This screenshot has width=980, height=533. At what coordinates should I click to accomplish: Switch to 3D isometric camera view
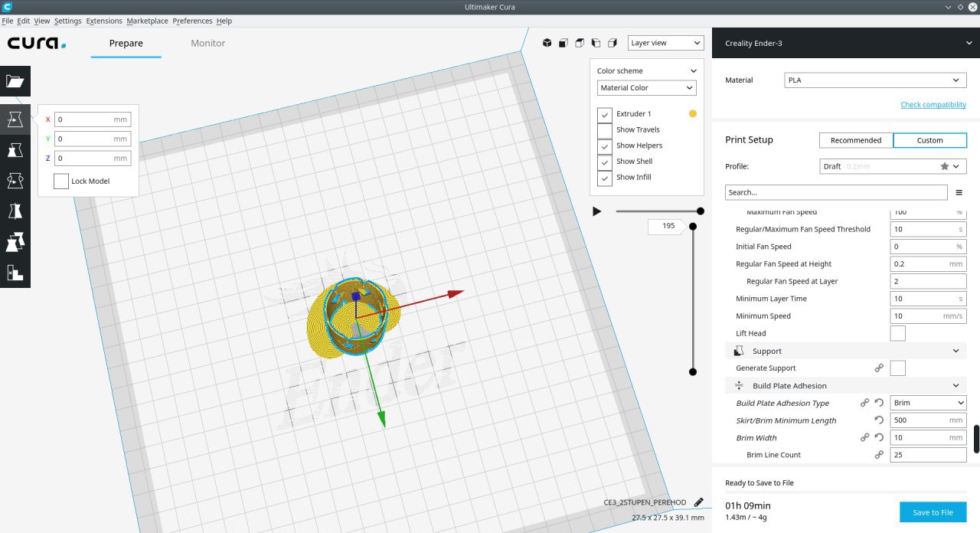(547, 43)
